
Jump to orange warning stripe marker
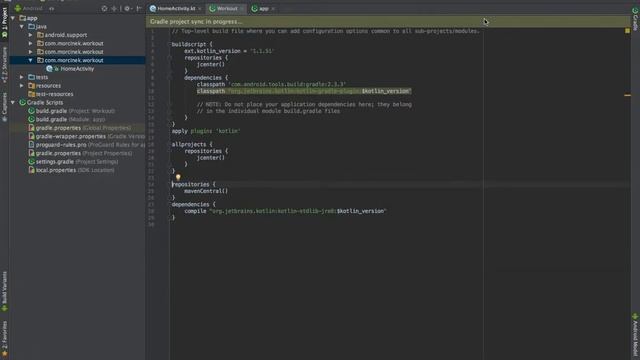(x=627, y=95)
